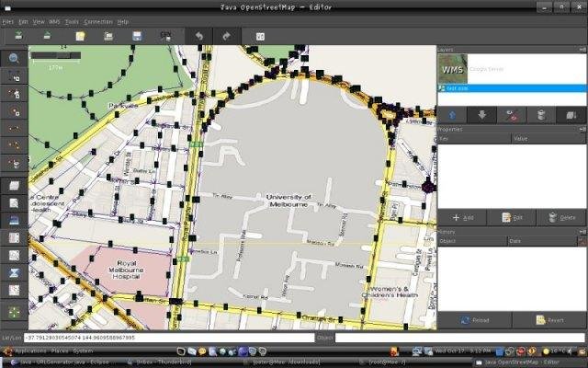This screenshot has height=368, width=588.
Task: Open the Edit menu
Action: pyautogui.click(x=23, y=22)
